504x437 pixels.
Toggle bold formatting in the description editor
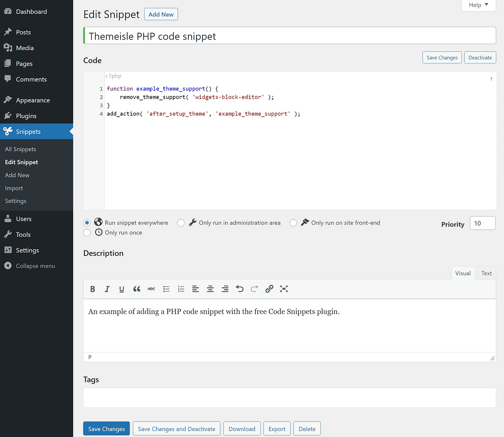click(92, 289)
